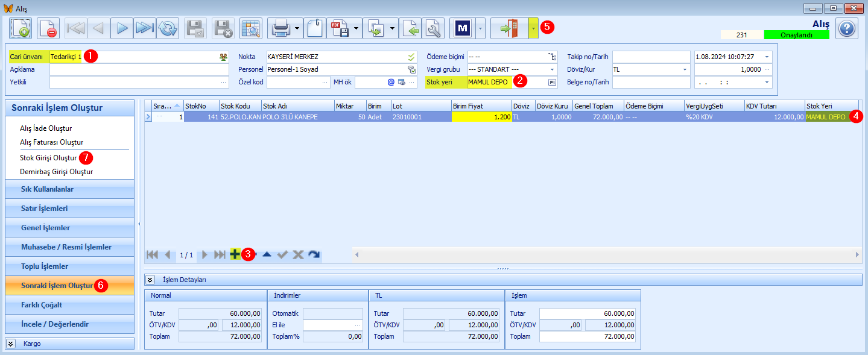Screen dimensions: 868x355
Task: Open the Sık Kullanılanlar panel tab
Action: click(69, 189)
